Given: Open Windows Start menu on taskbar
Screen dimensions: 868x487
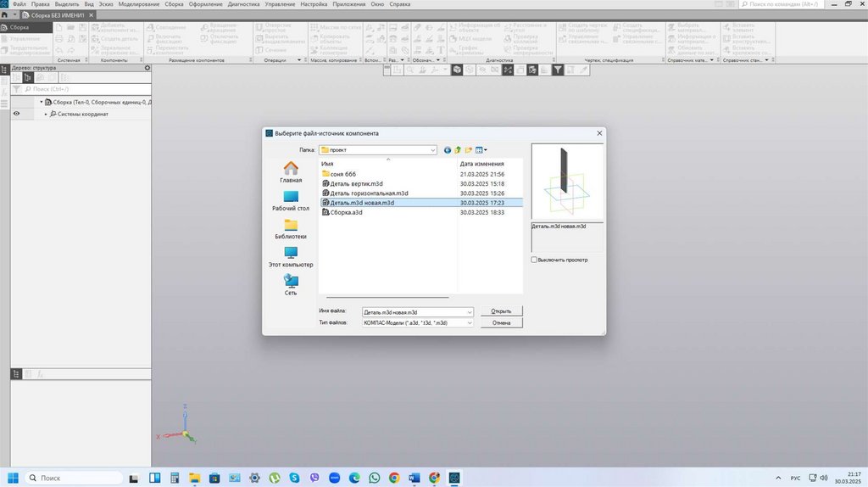Looking at the screenshot, I should point(13,478).
